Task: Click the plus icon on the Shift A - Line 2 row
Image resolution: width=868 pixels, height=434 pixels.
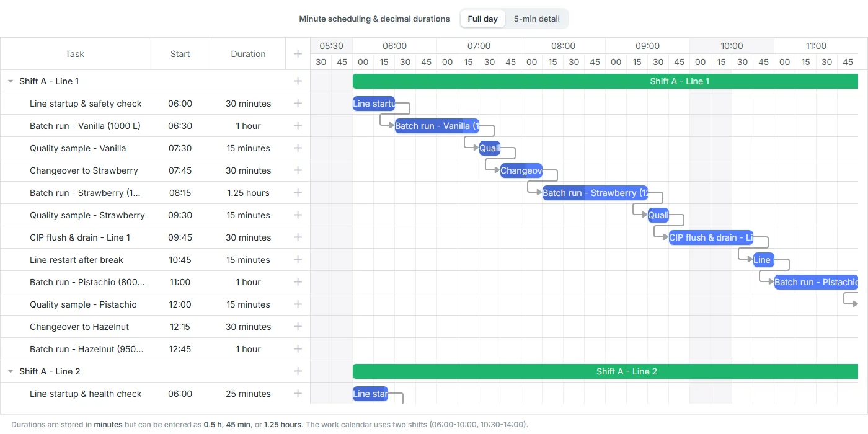Action: pyautogui.click(x=298, y=371)
